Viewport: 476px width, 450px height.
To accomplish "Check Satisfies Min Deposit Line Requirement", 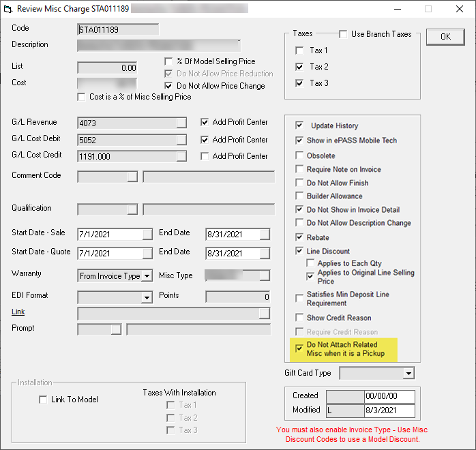I will [299, 299].
